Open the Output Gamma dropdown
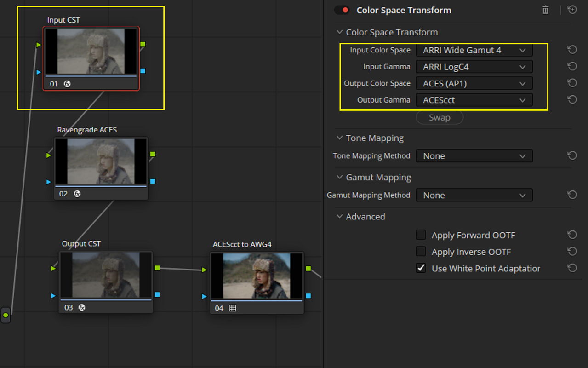588x368 pixels. [x=474, y=100]
